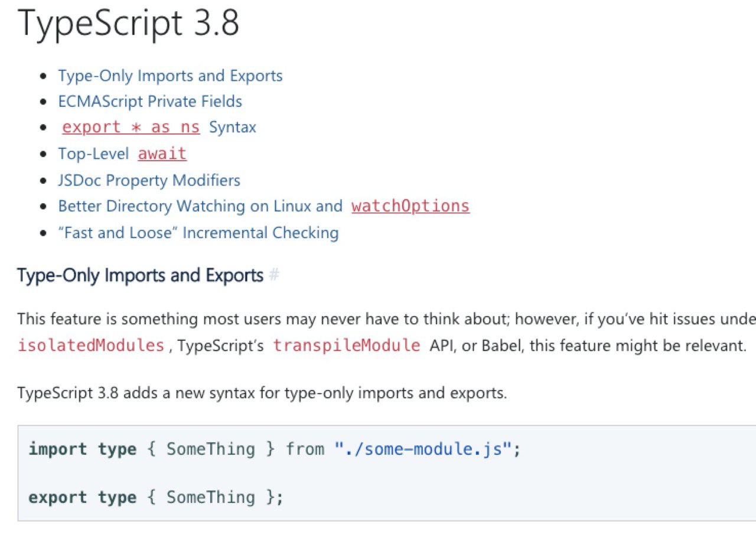Image resolution: width=756 pixels, height=543 pixels.
Task: Follow the export * as ns Syntax link
Action: click(x=159, y=128)
